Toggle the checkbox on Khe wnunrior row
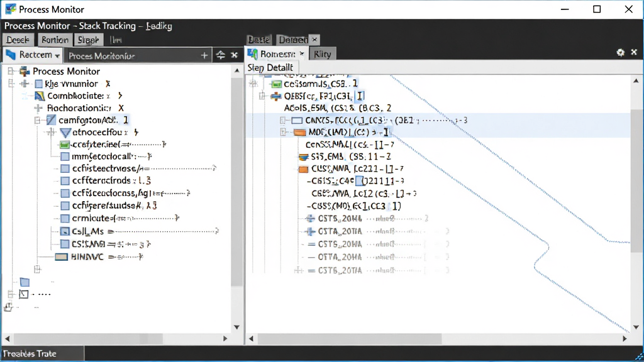 tap(38, 84)
